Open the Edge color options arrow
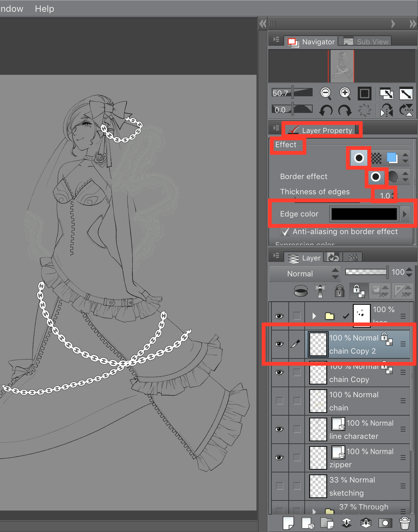Image resolution: width=418 pixels, height=532 pixels. 405,214
